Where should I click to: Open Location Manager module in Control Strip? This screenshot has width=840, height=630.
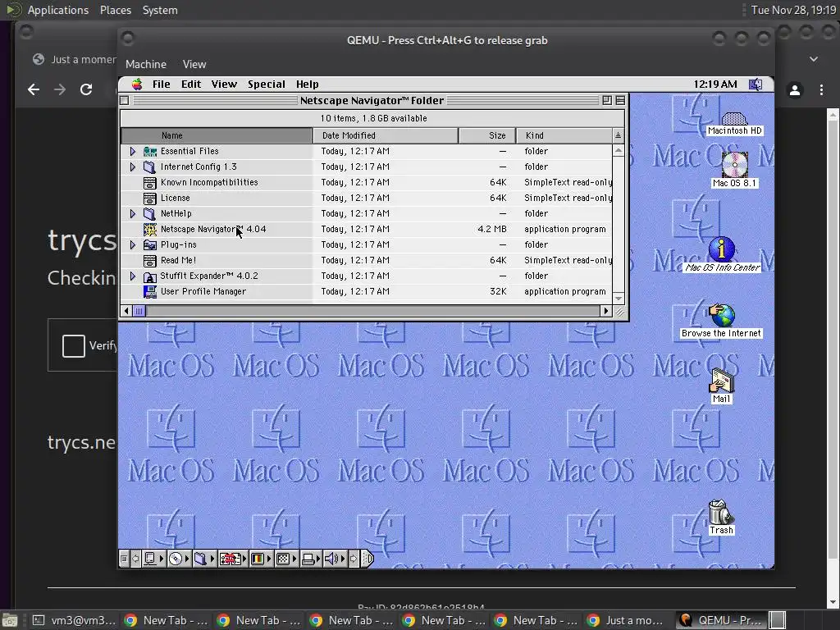[x=232, y=559]
